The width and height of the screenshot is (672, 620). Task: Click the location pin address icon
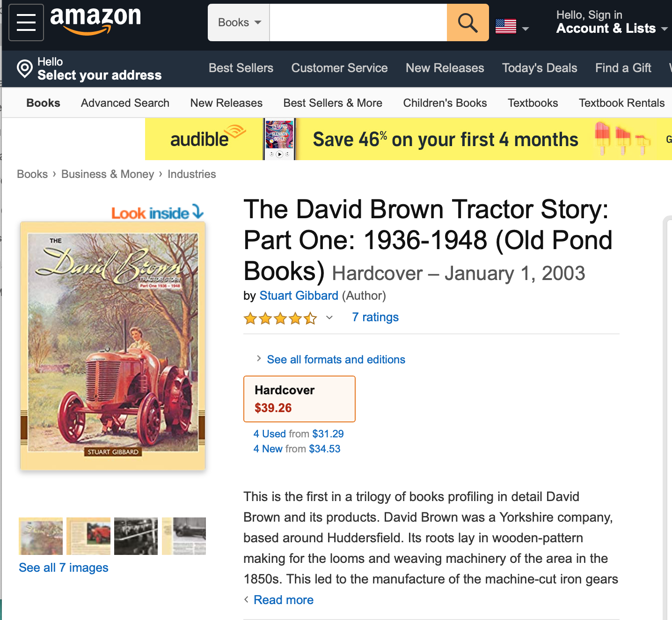[24, 69]
